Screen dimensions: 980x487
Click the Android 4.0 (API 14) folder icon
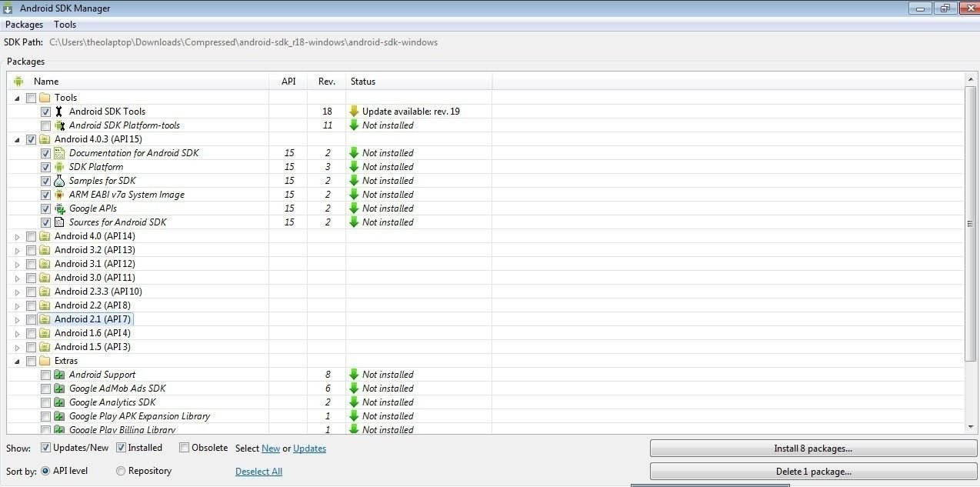45,236
